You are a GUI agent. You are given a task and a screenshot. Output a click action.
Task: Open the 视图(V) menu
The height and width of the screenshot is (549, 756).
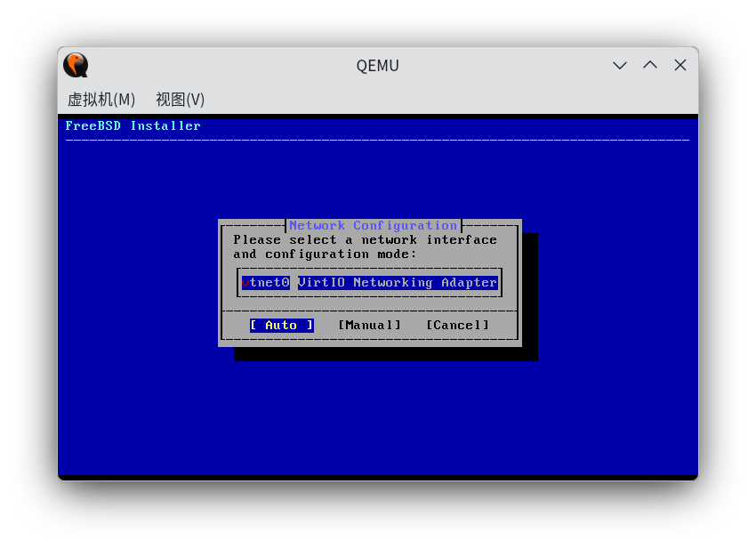(179, 100)
